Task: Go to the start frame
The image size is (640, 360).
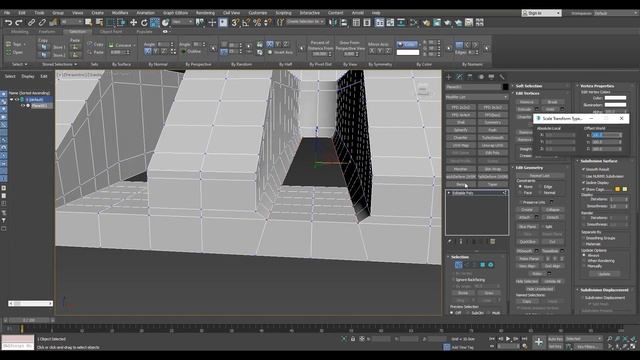Action: (x=492, y=339)
